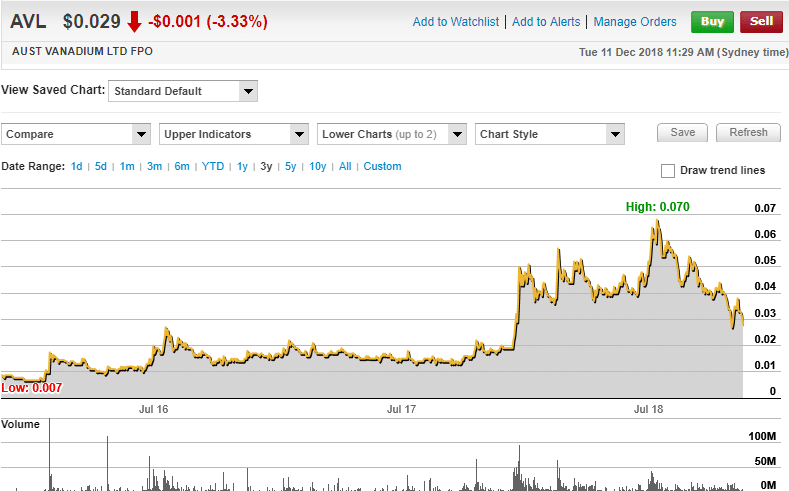Click the red down arrow price icon
This screenshot has height=491, width=789.
(134, 22)
